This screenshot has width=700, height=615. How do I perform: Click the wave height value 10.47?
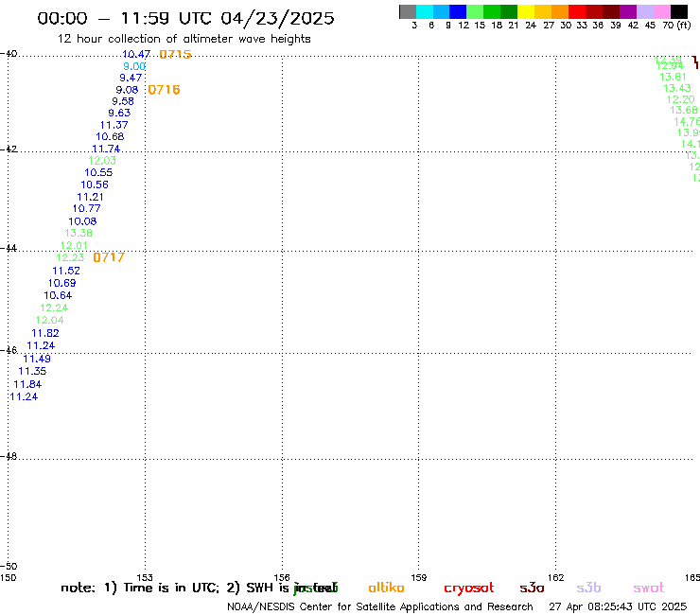[136, 54]
